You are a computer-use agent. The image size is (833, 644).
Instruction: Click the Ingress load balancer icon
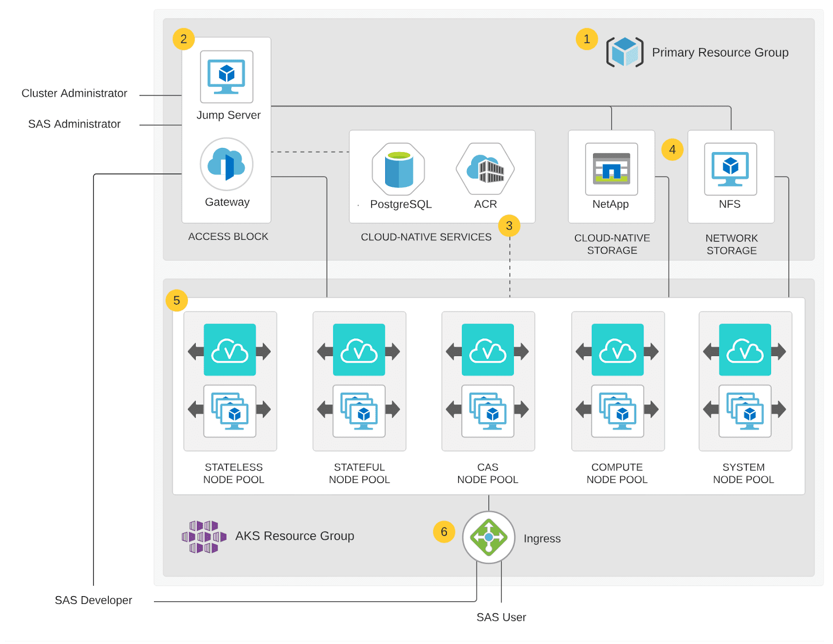click(488, 537)
